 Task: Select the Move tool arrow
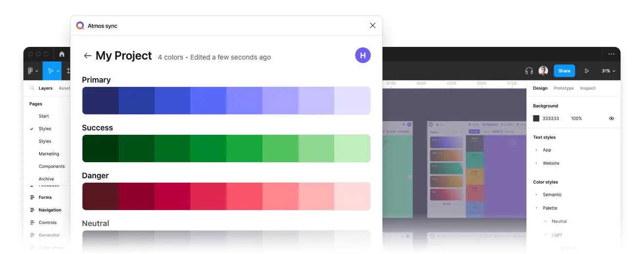pos(51,71)
